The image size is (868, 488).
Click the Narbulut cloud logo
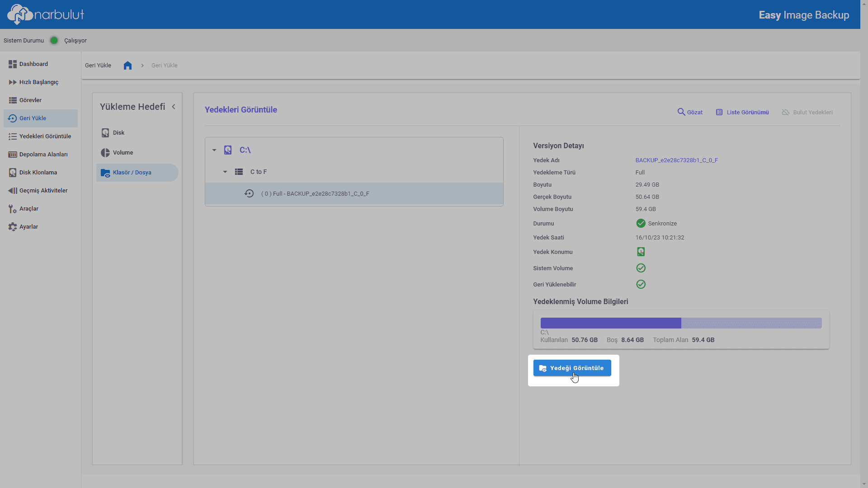20,14
